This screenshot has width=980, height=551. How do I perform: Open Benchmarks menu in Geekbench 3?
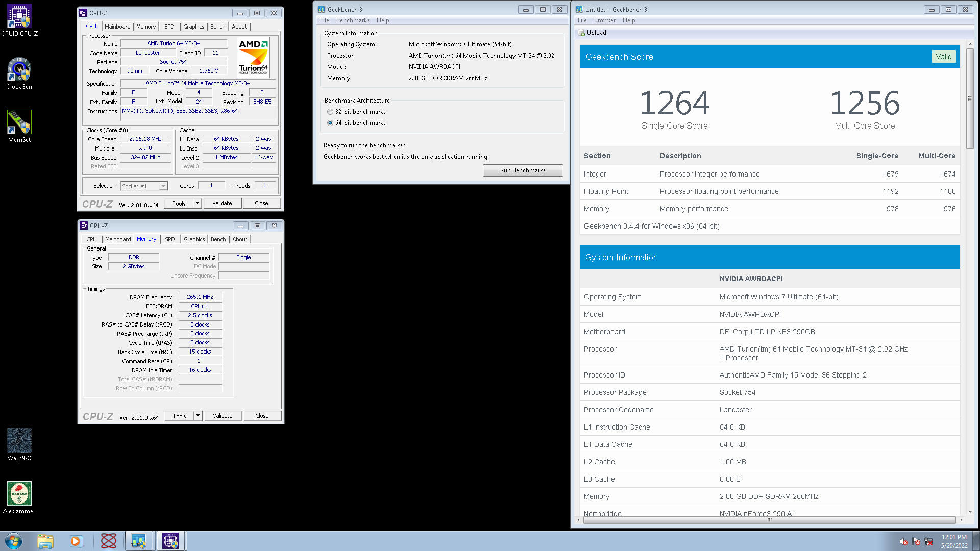pyautogui.click(x=353, y=20)
